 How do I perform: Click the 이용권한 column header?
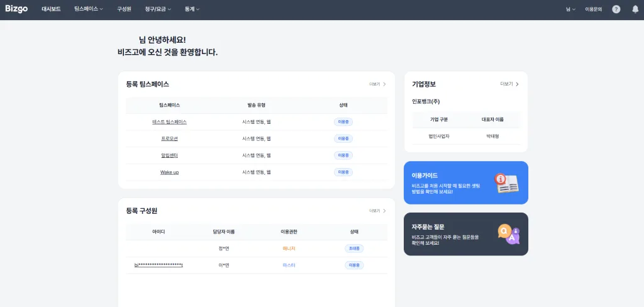tap(289, 232)
